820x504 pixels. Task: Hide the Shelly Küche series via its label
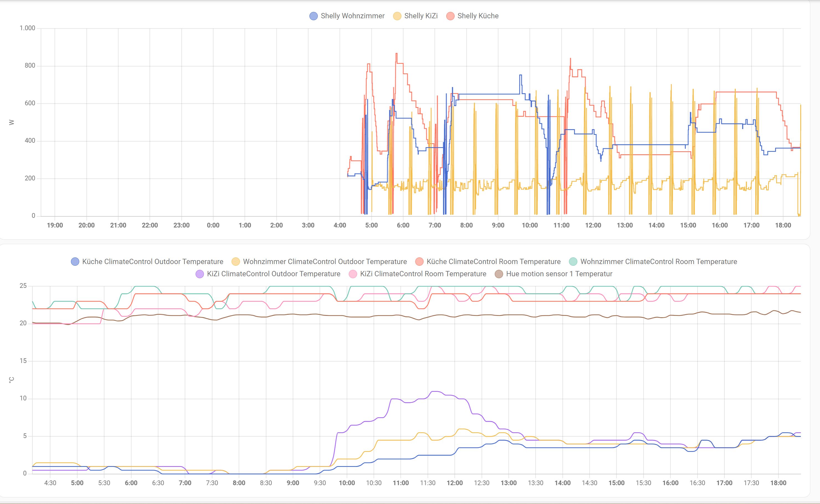478,16
